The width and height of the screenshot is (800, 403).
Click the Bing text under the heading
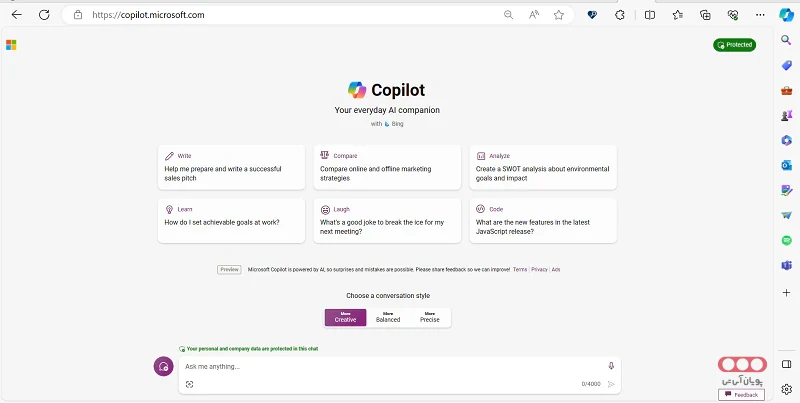[x=397, y=124]
